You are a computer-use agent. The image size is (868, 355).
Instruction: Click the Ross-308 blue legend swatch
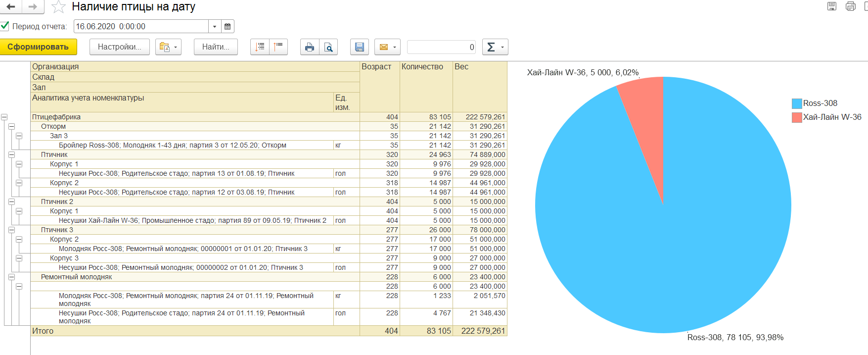pos(796,103)
